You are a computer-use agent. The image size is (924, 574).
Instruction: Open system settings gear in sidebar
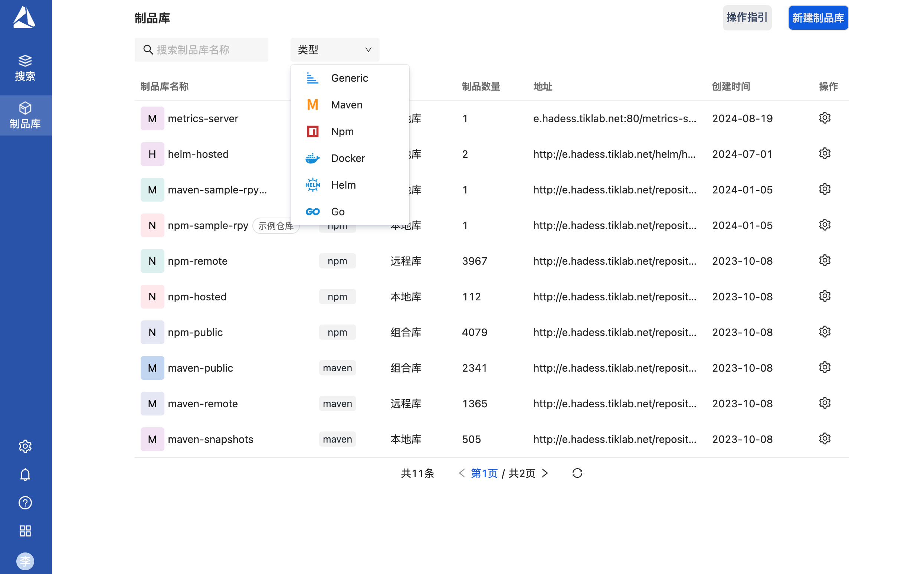(25, 446)
